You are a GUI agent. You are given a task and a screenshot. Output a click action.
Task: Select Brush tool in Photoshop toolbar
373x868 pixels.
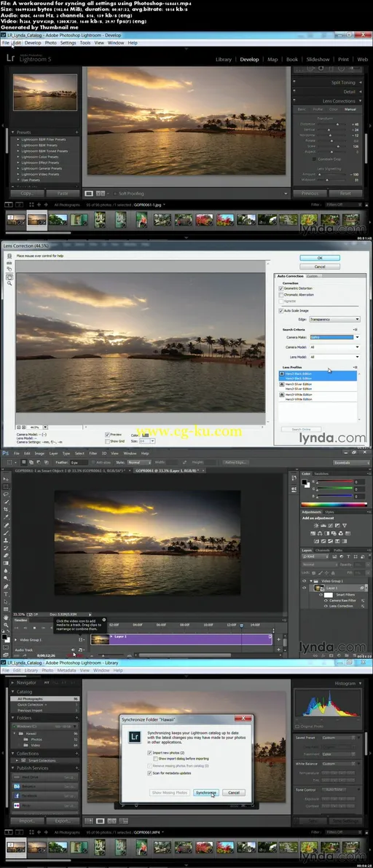(7, 532)
